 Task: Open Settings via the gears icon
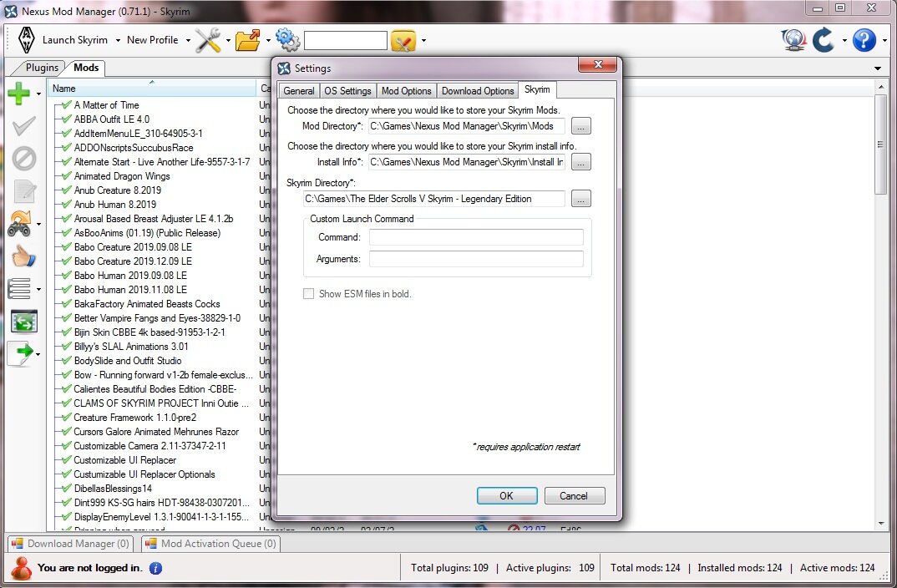point(287,39)
